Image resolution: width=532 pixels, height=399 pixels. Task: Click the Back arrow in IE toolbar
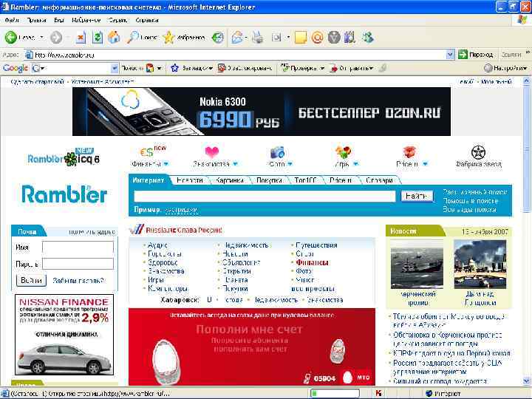click(x=11, y=38)
